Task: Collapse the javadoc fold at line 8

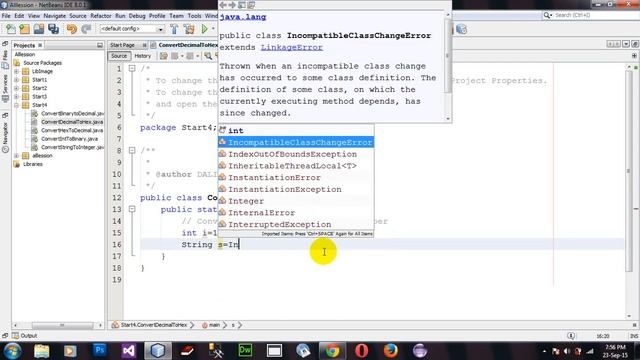Action: coord(132,151)
